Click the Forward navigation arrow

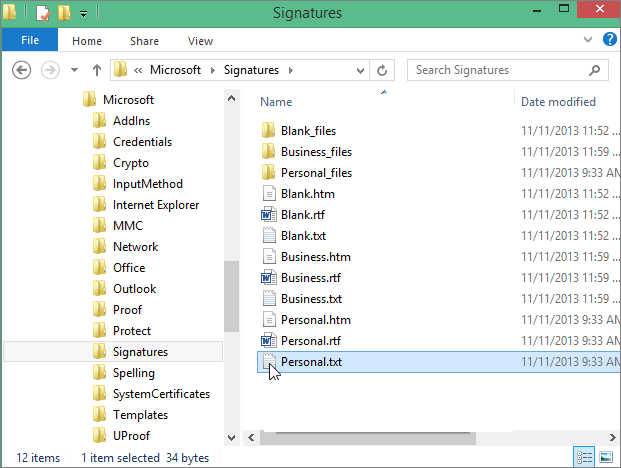(x=50, y=70)
